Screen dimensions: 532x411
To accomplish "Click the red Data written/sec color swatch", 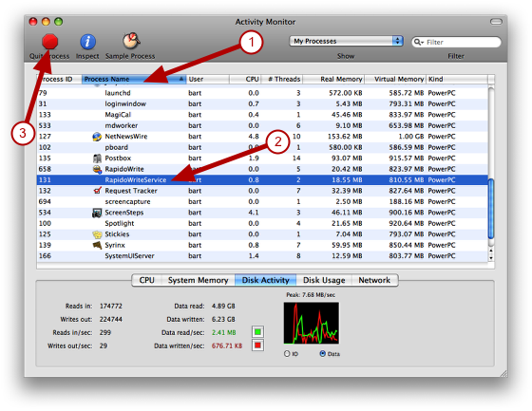I will point(257,346).
